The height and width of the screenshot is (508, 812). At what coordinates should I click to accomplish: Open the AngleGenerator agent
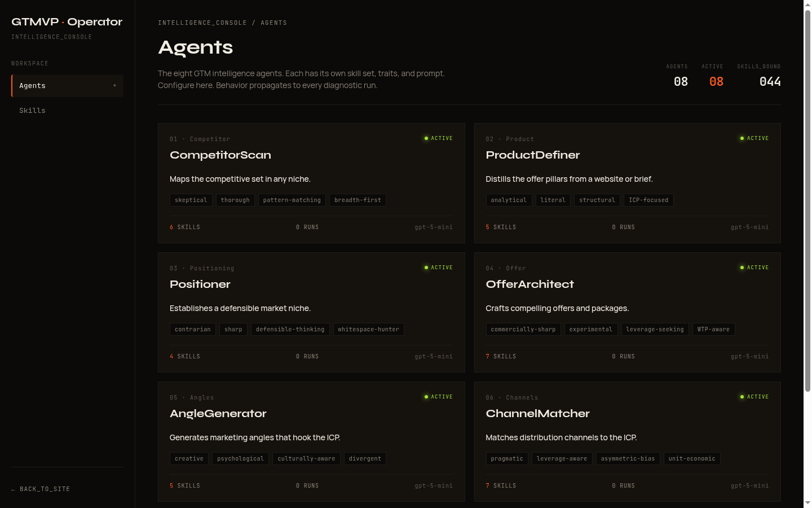218,414
